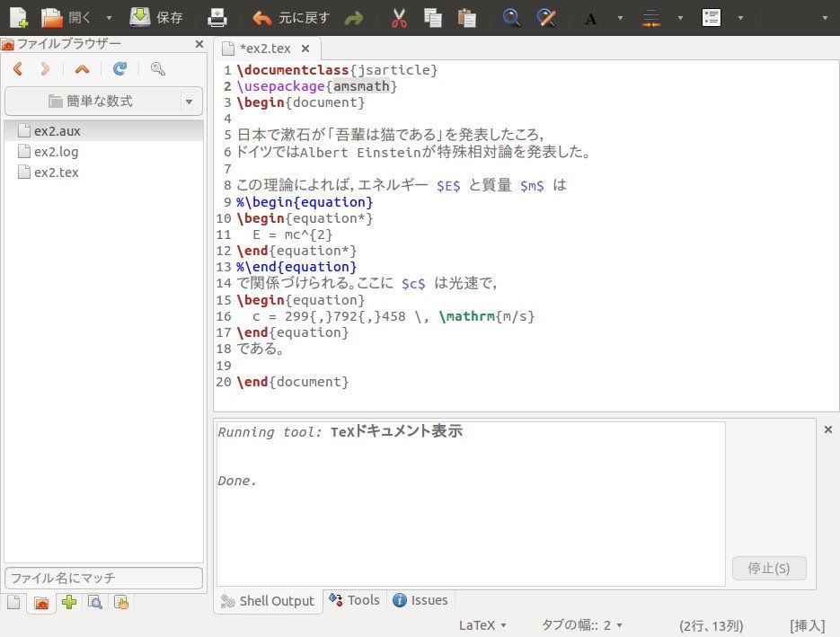Click the (2行、13列) cursor position indicator

tap(712, 625)
